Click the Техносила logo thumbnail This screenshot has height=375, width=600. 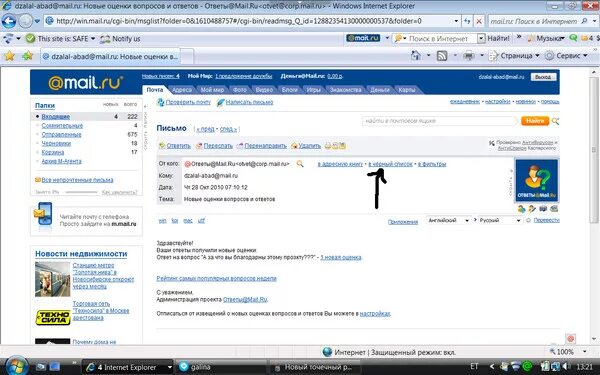pyautogui.click(x=53, y=318)
